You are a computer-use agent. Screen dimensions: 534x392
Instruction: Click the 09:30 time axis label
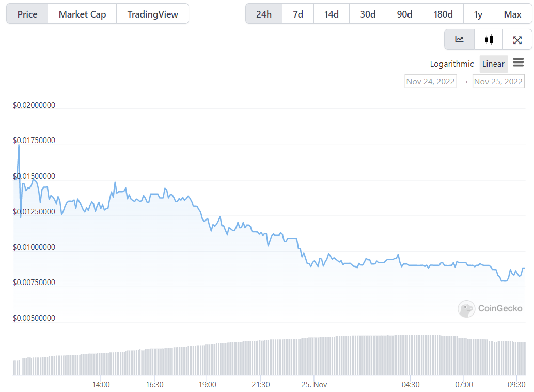(516, 384)
